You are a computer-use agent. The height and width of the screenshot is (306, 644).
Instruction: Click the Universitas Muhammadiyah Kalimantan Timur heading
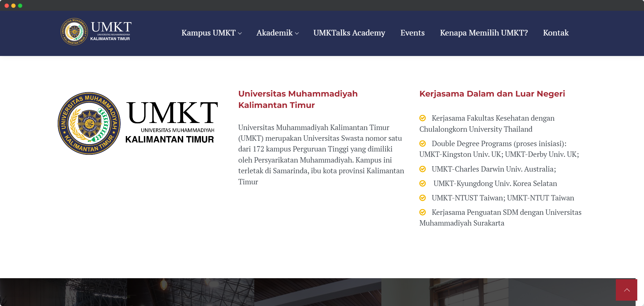tap(298, 99)
